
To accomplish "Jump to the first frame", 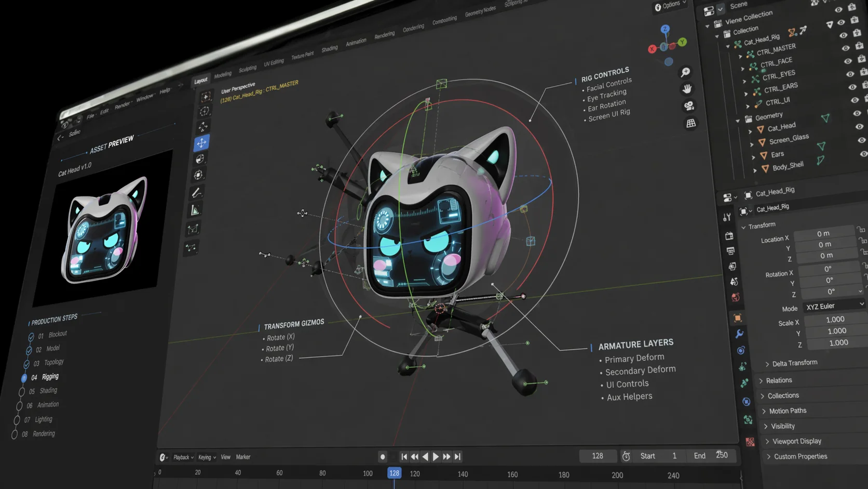I will point(404,457).
